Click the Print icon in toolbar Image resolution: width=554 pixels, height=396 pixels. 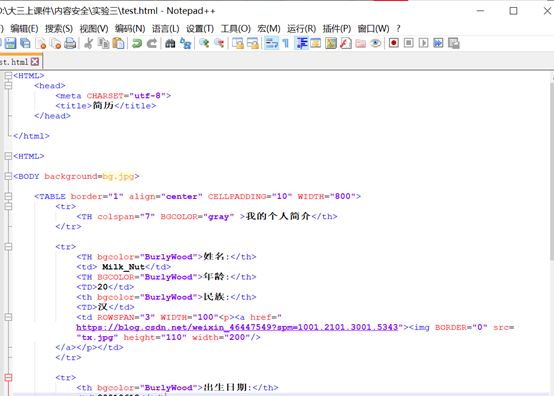pyautogui.click(x=70, y=43)
